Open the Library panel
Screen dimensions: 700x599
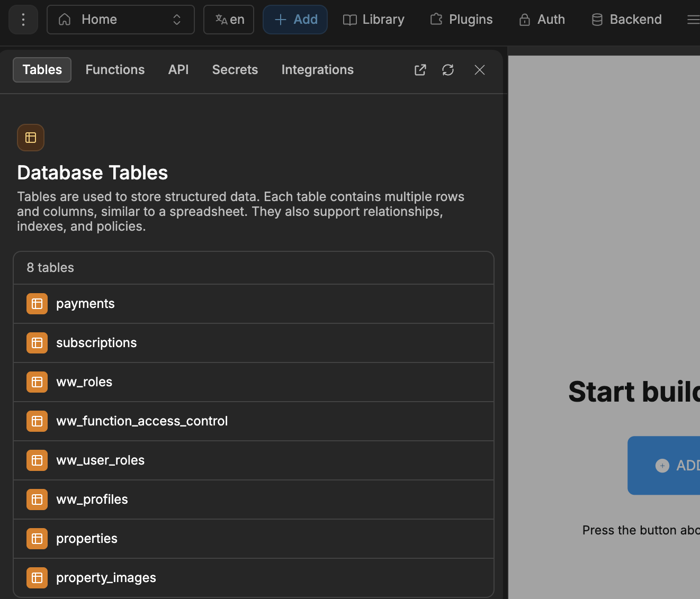(374, 20)
